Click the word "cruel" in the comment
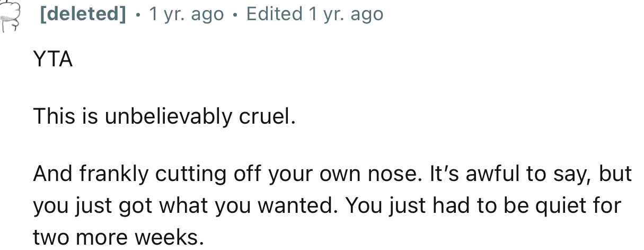 point(266,116)
